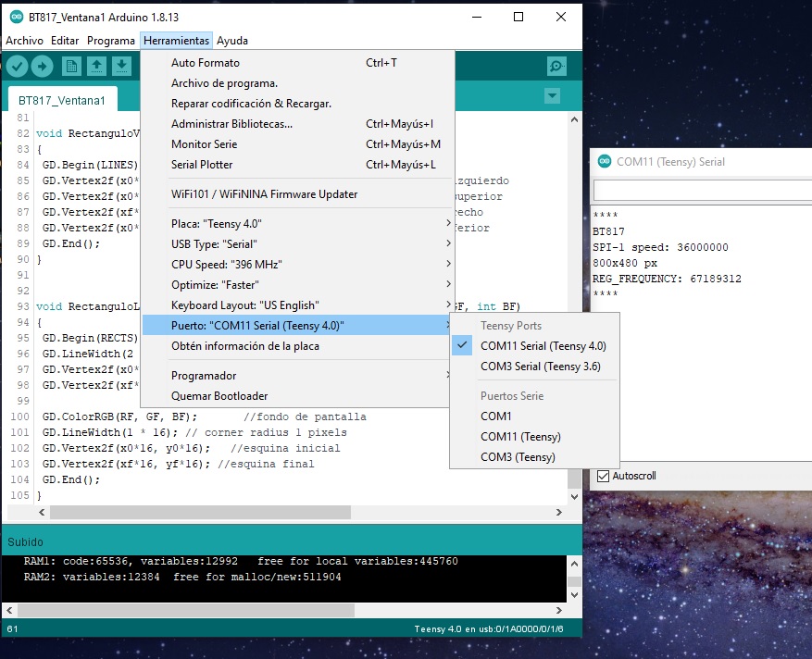Select Reparar codificación & Recargar
Image resolution: width=812 pixels, height=659 pixels.
[298, 103]
